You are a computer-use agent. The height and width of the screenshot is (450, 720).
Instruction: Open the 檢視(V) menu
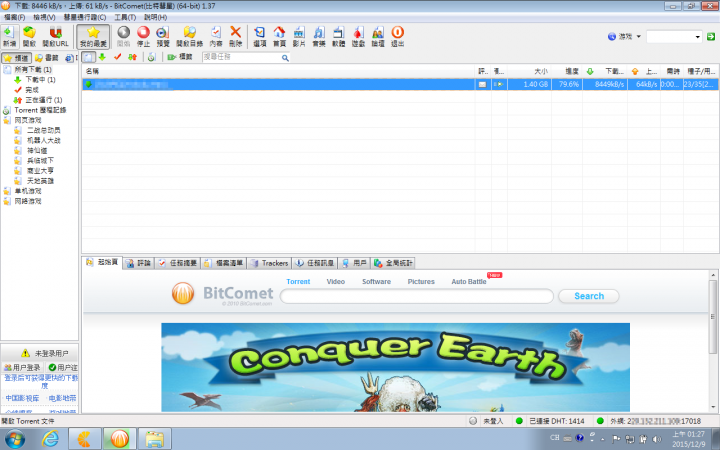tap(44, 17)
